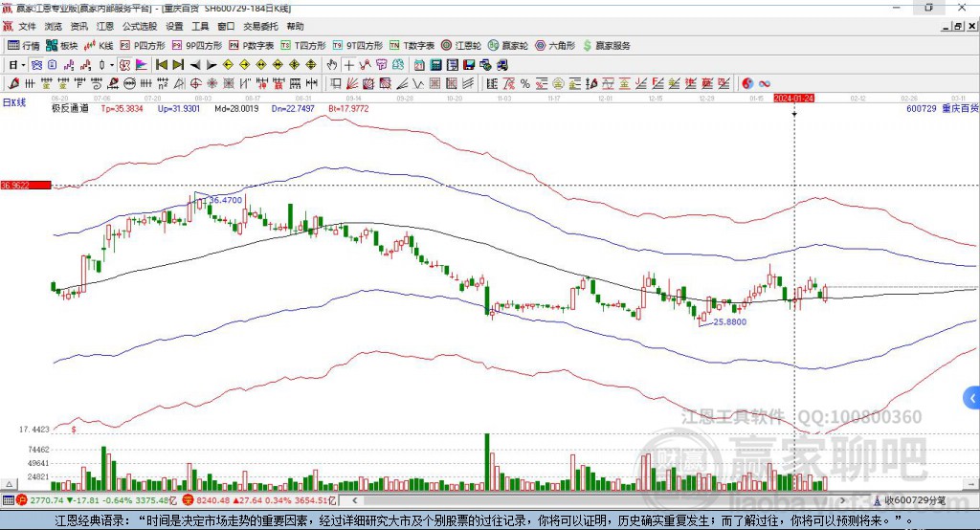
Task: Toggle the 9T四方形 overlay
Action: point(358,46)
